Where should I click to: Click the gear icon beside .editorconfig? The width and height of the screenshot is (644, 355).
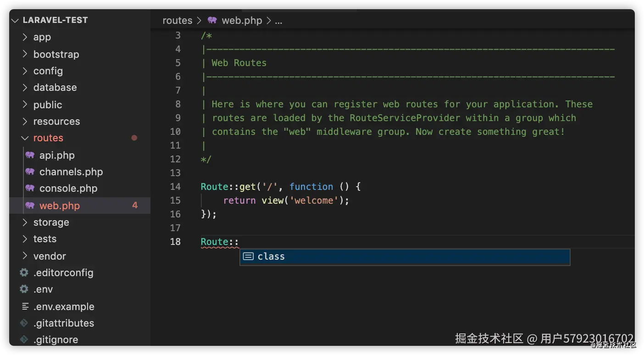point(24,272)
